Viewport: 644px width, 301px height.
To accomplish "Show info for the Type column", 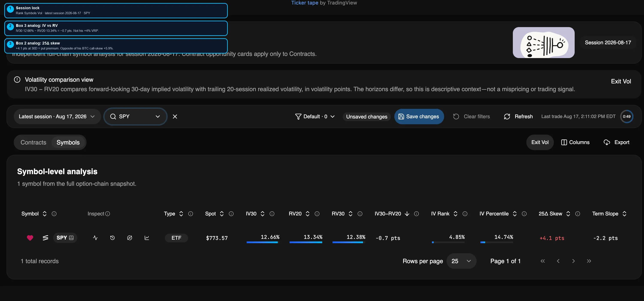I will coord(190,214).
